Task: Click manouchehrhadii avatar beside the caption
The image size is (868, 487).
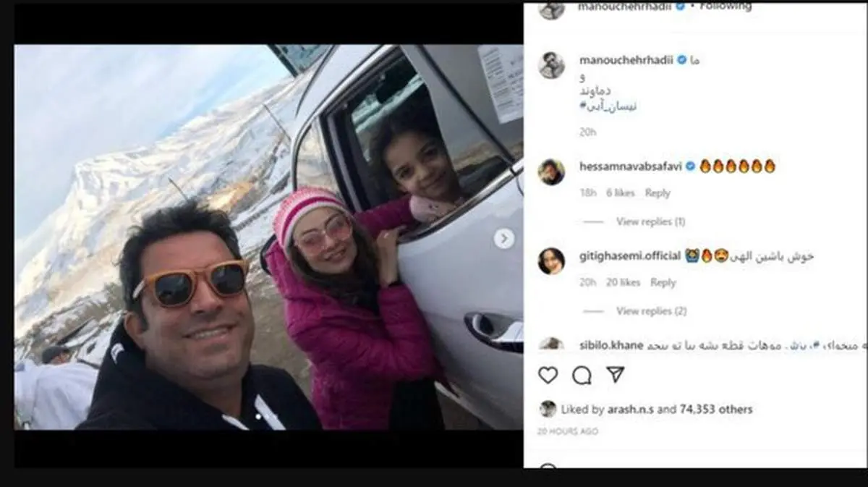Action: (x=552, y=66)
